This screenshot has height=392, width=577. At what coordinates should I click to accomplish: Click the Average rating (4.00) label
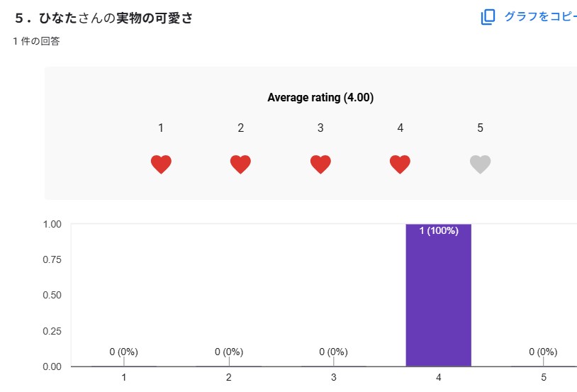click(x=320, y=98)
